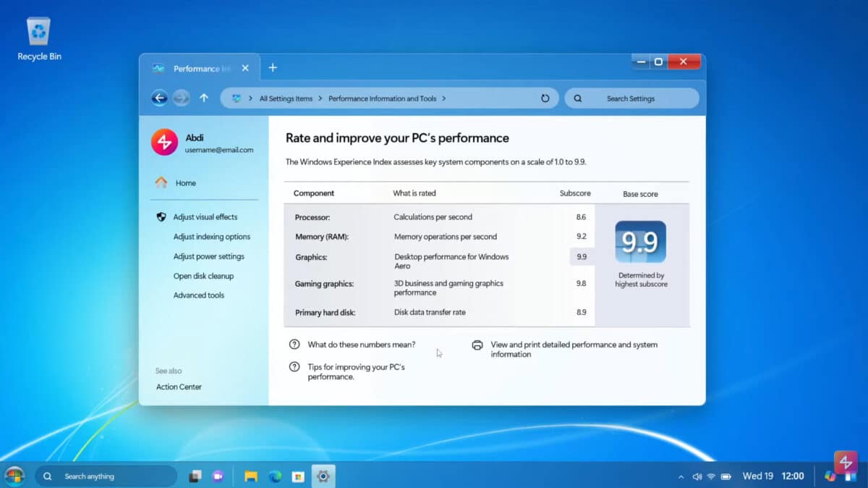Open Action Center under See also
868x488 pixels.
click(x=179, y=387)
